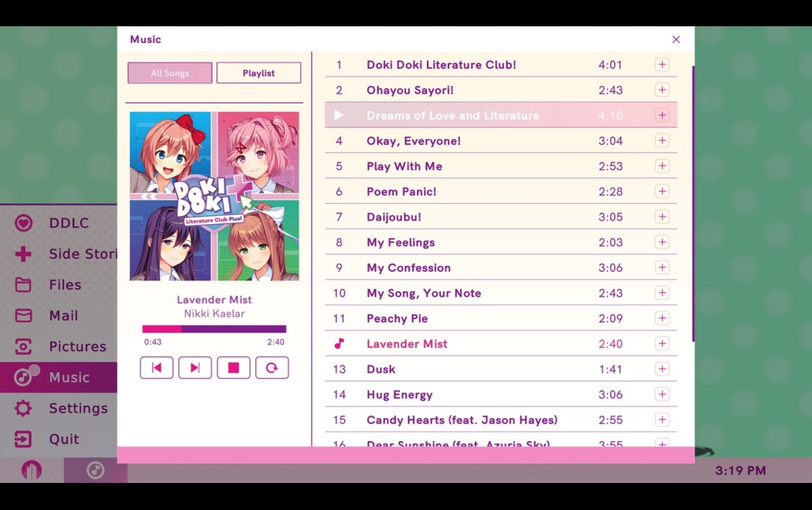
Task: Play Candy Hearts (feat. Jason Hayes) track
Action: 501,420
